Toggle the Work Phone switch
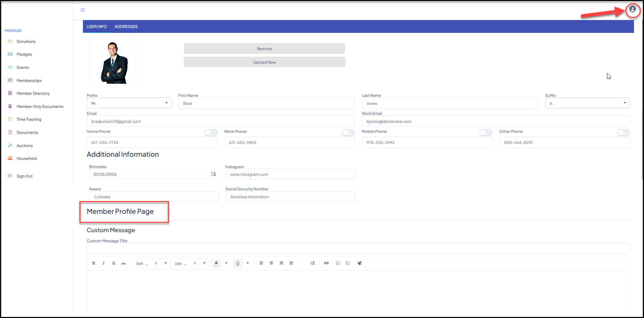This screenshot has width=644, height=318. pos(348,133)
